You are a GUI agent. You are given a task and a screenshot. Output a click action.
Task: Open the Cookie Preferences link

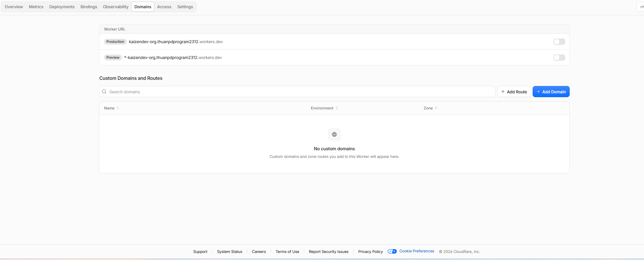(417, 251)
